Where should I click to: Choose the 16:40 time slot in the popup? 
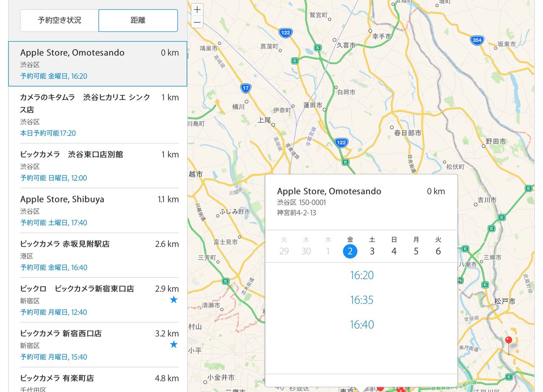(x=362, y=325)
